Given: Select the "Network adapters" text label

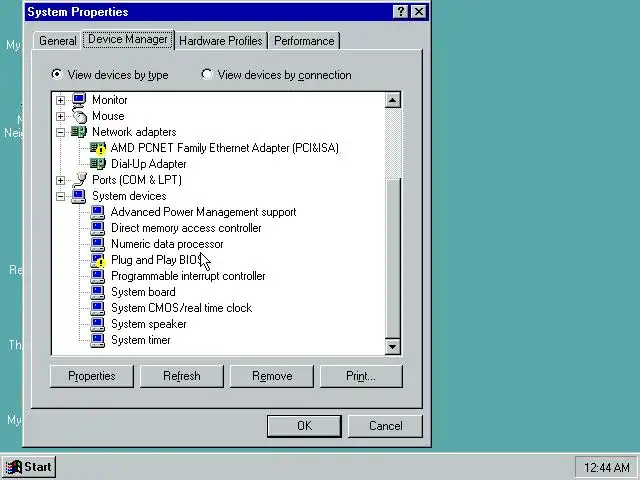Looking at the screenshot, I should (x=134, y=132).
